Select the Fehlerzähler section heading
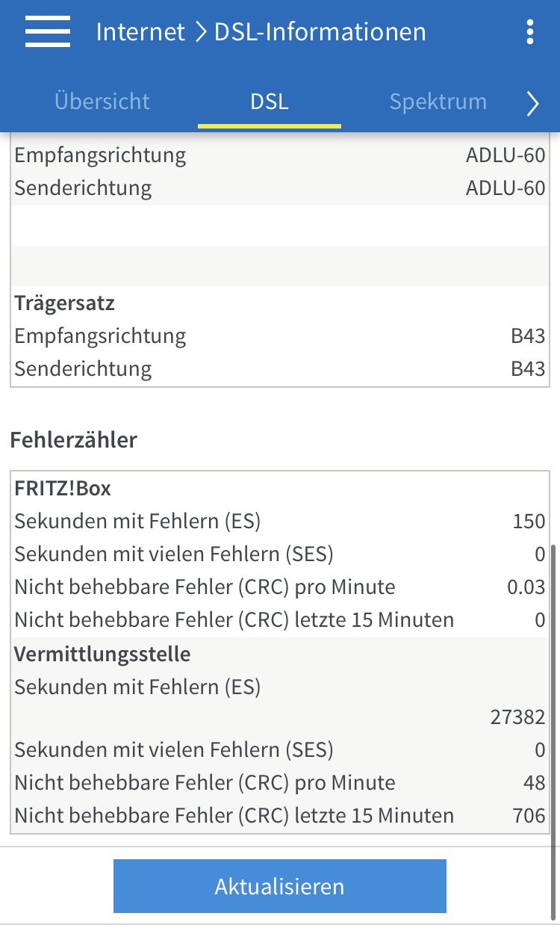Image resolution: width=560 pixels, height=925 pixels. (74, 440)
